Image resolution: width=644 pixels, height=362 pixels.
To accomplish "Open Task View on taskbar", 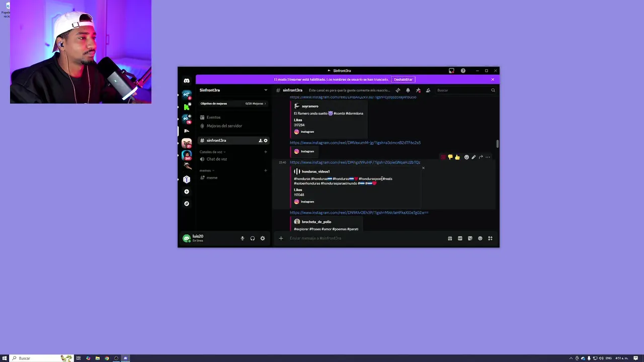I will [x=78, y=358].
